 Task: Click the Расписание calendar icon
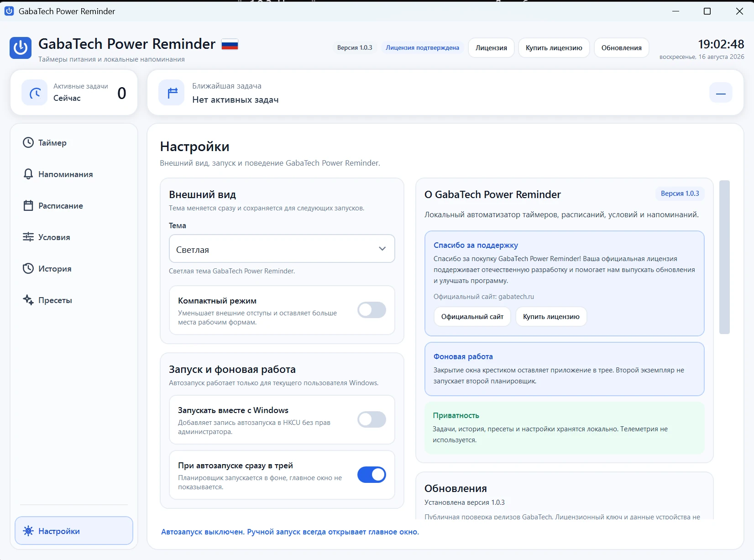[28, 205]
